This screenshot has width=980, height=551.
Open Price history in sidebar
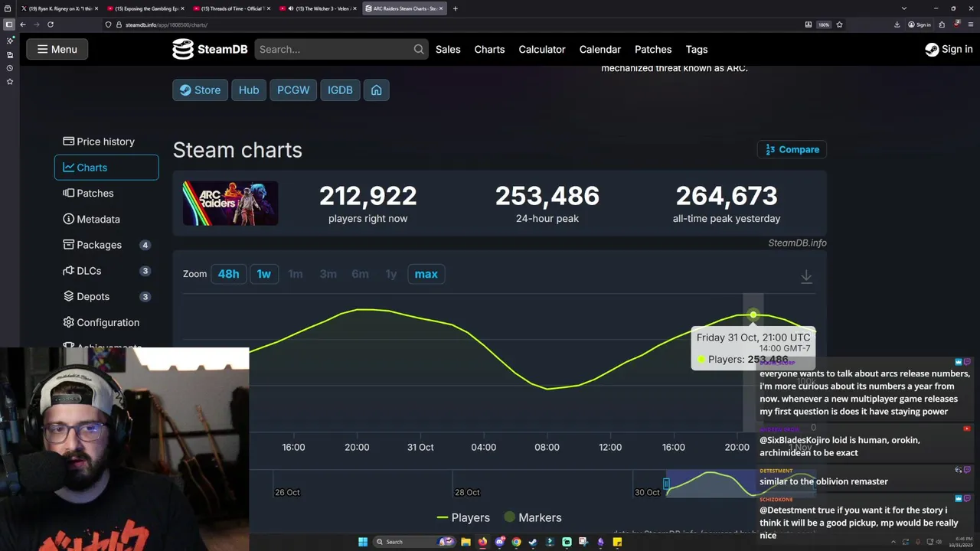pos(106,142)
